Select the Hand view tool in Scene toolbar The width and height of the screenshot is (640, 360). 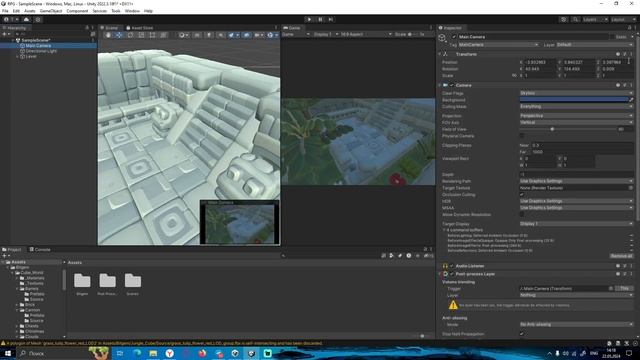click(x=108, y=36)
